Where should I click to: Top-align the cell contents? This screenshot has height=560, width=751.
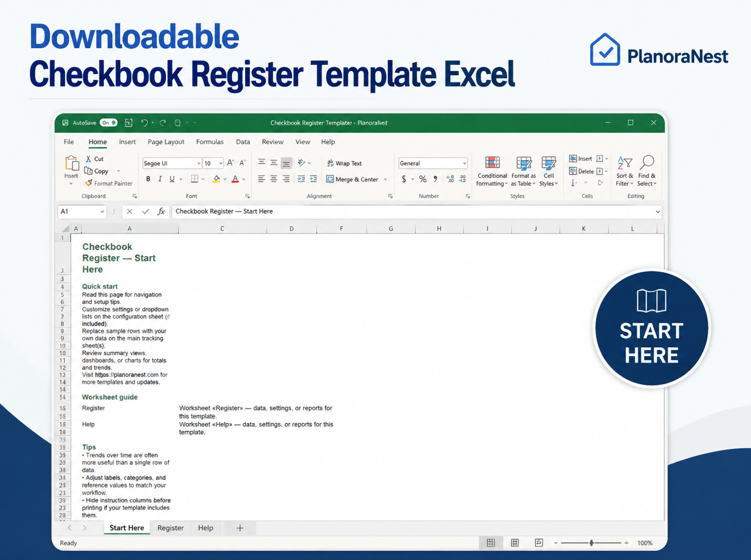coord(261,162)
